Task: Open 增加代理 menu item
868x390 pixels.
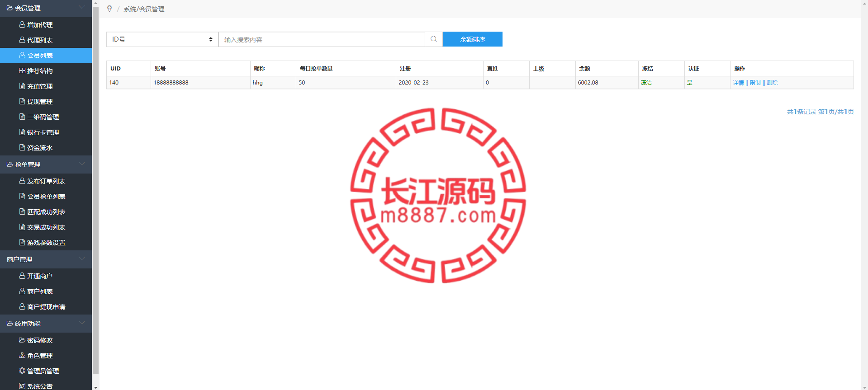Action: click(x=46, y=25)
